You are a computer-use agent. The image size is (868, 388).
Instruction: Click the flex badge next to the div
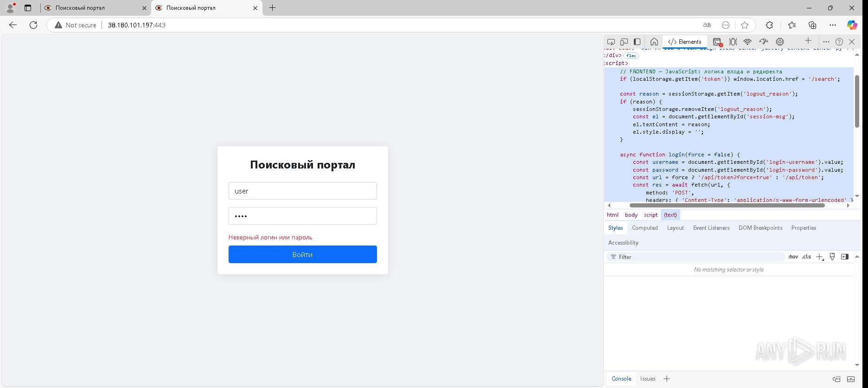[x=631, y=56]
